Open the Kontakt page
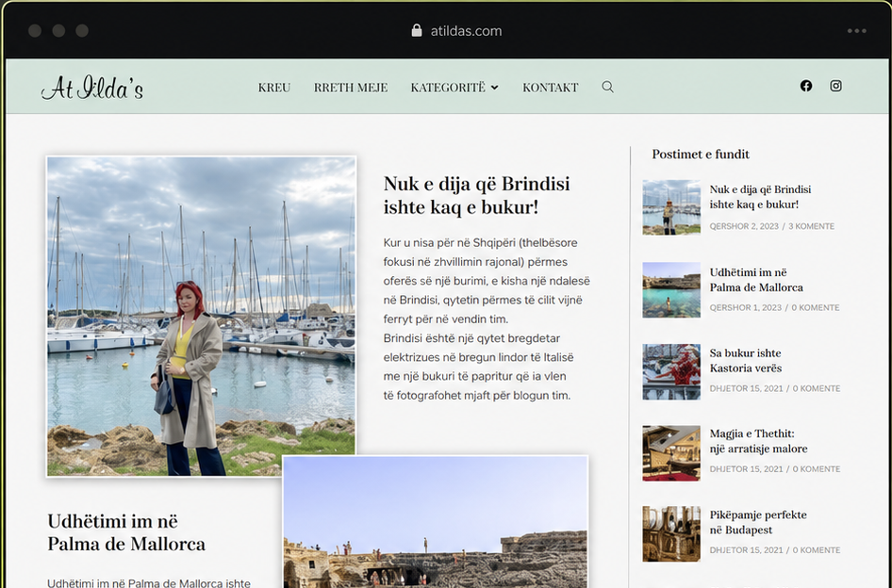This screenshot has width=892, height=588. pyautogui.click(x=550, y=87)
